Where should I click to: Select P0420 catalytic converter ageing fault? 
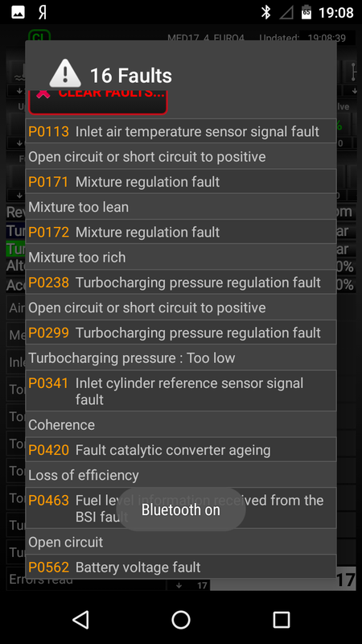(x=180, y=450)
